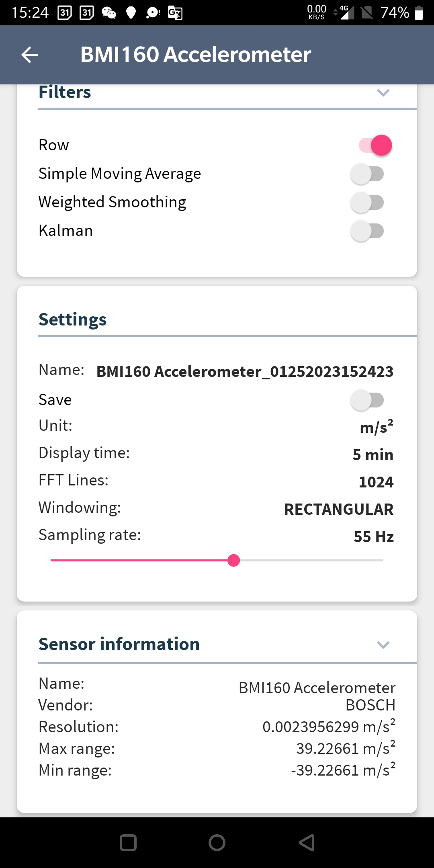Tap the Android recent apps square button
This screenshot has width=434, height=868.
tap(128, 843)
